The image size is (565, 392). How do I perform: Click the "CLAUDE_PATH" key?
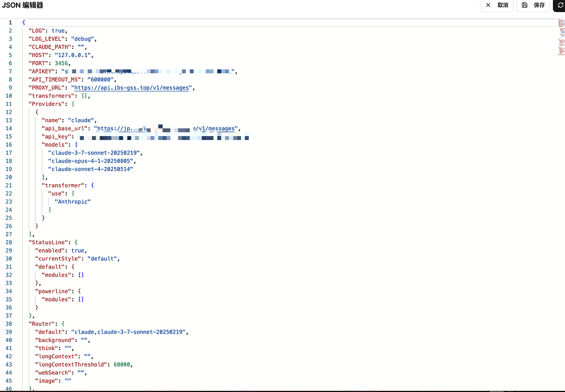50,47
